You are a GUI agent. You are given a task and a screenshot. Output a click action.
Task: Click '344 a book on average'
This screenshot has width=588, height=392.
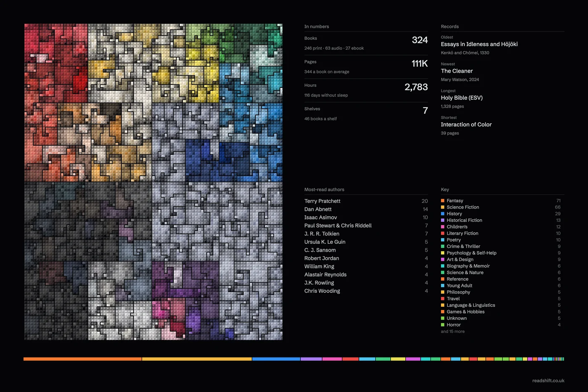coord(327,72)
